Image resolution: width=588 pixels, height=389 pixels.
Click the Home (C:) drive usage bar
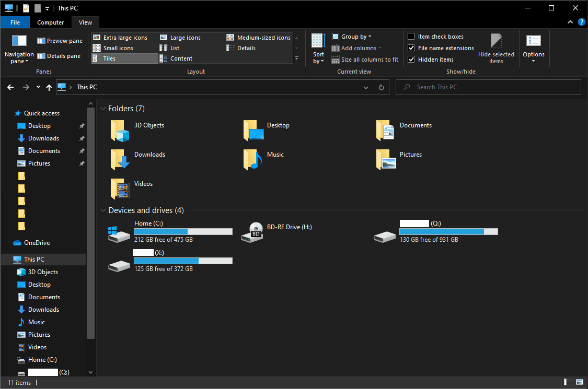point(183,232)
